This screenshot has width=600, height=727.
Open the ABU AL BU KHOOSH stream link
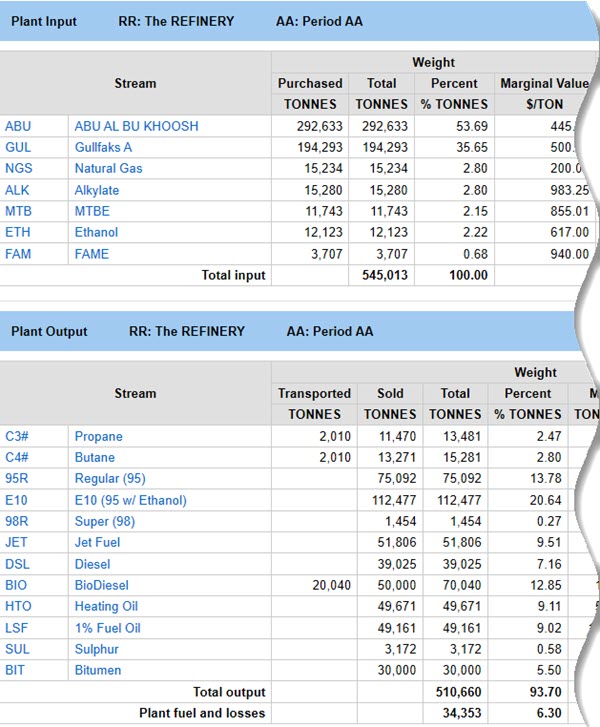136,126
